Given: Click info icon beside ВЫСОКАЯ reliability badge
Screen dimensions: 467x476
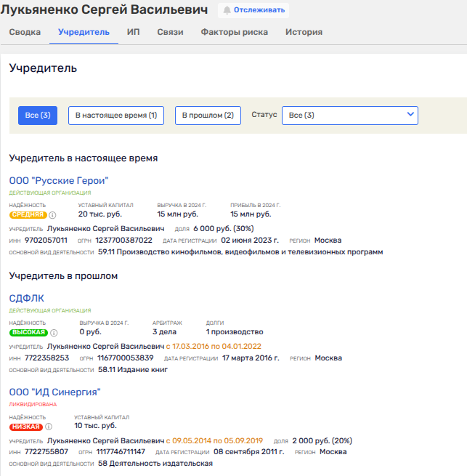Looking at the screenshot, I should point(52,332).
